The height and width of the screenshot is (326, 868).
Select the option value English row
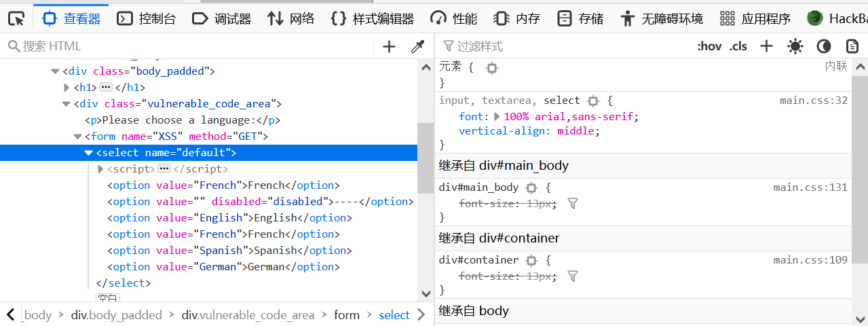(229, 218)
